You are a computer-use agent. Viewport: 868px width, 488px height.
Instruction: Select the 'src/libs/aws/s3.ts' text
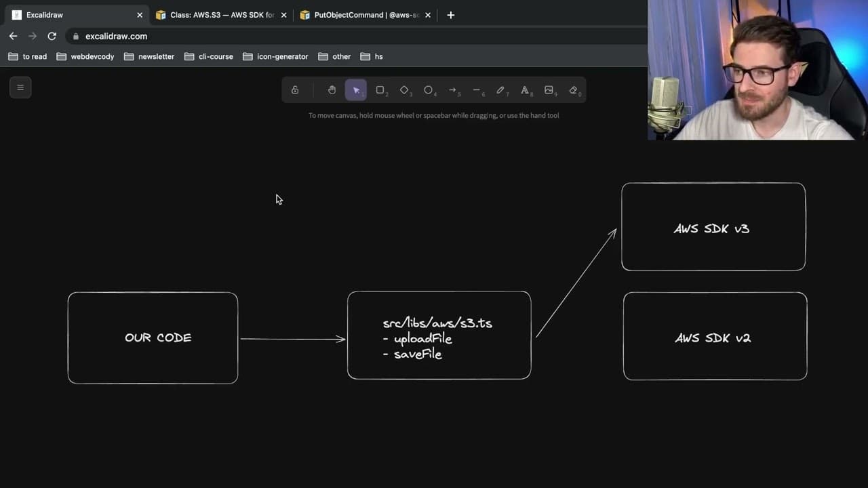coord(437,323)
